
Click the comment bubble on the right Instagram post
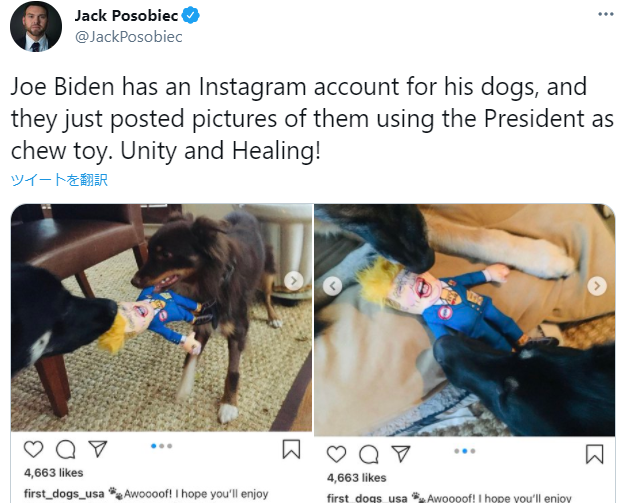click(368, 454)
